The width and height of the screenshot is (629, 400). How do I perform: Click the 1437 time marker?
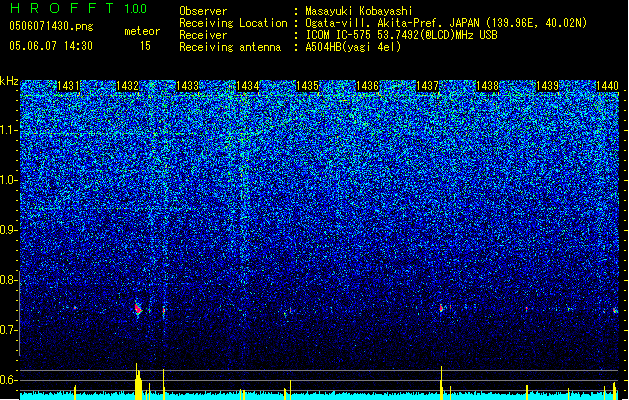pos(427,86)
